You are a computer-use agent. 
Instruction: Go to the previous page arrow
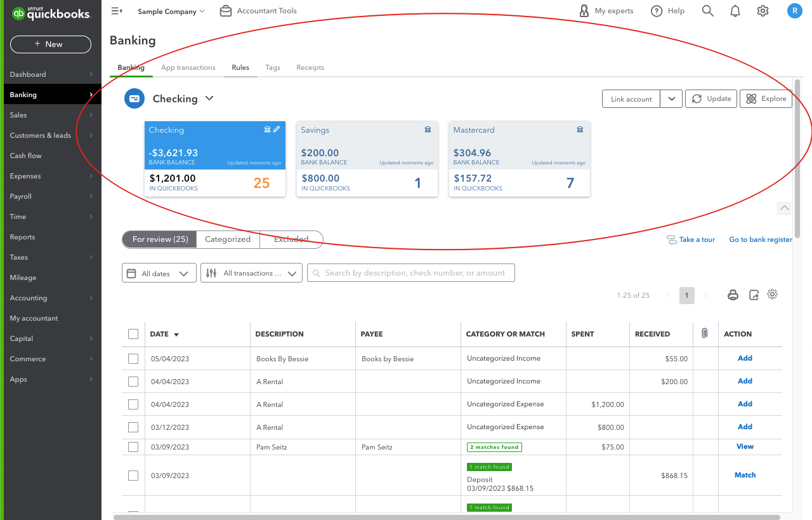(667, 295)
